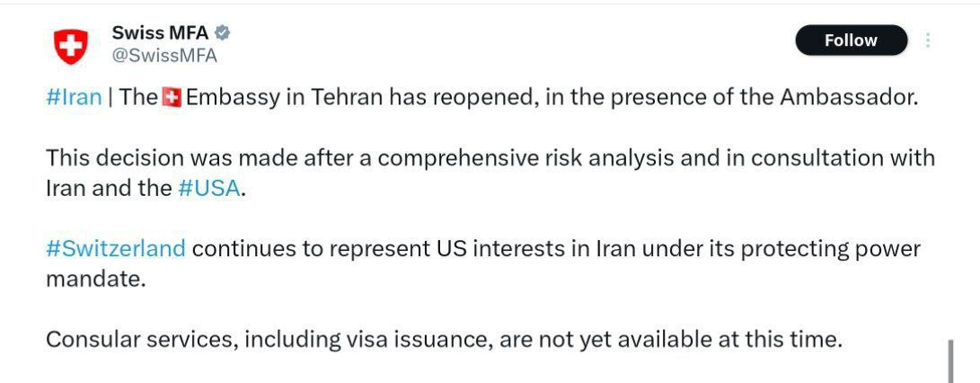Open the #Switzerland hashtag
This screenshot has width=980, height=383.
tap(116, 248)
